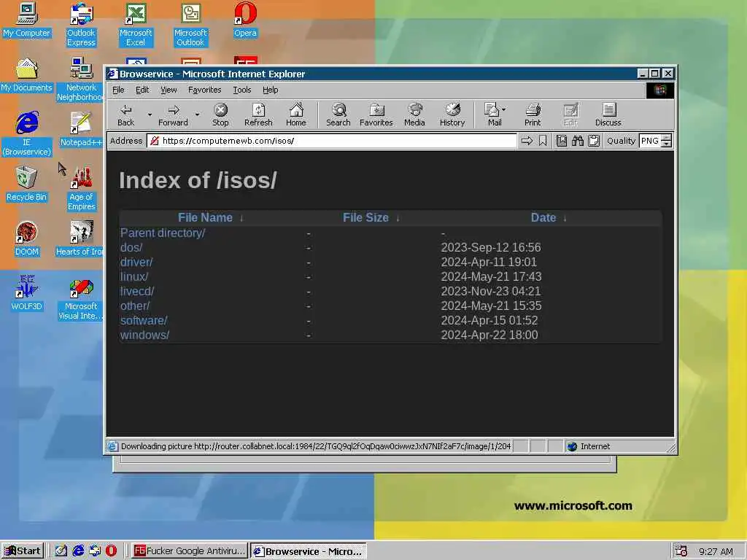
Task: Click the book icon left of binoculars
Action: 562,141
